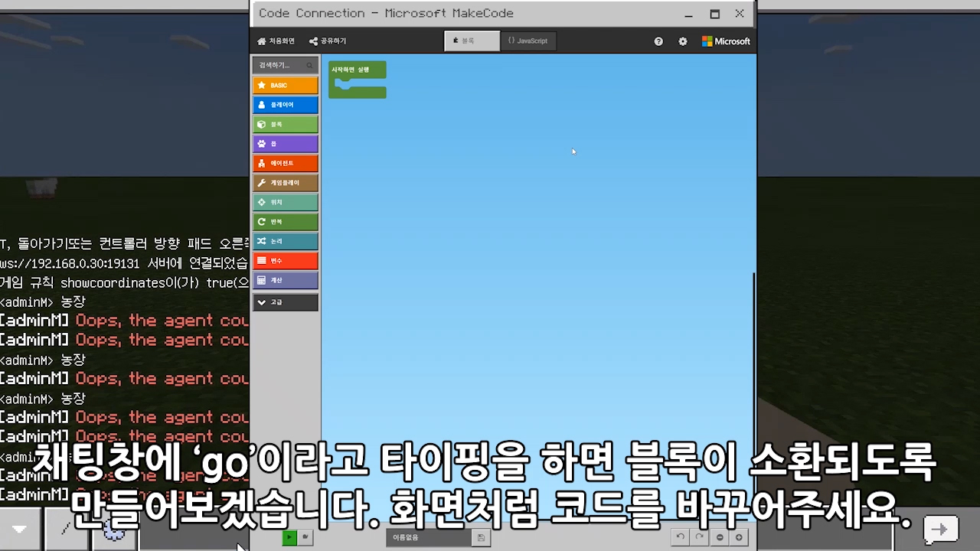Switch to the JavaScript tab
The width and height of the screenshot is (980, 551).
(x=528, y=41)
